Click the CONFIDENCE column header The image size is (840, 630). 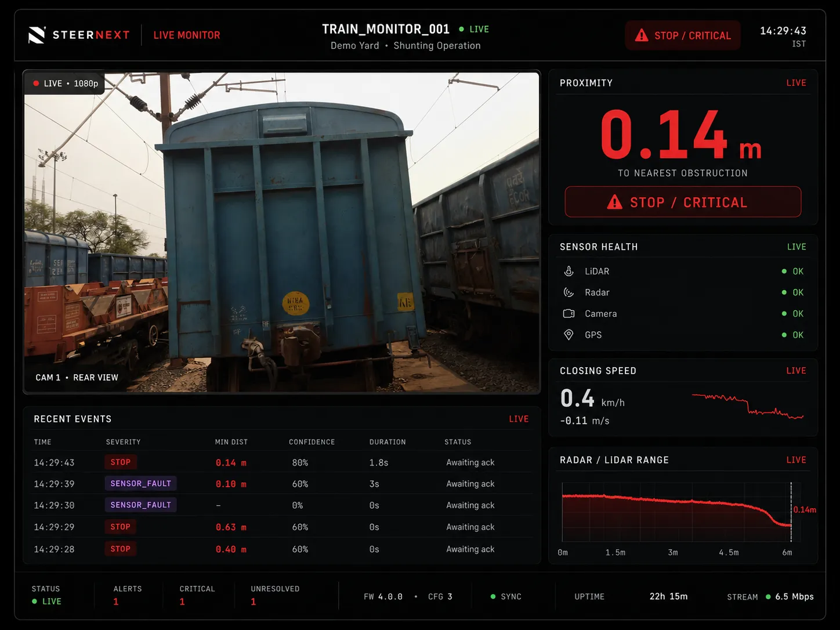[312, 442]
